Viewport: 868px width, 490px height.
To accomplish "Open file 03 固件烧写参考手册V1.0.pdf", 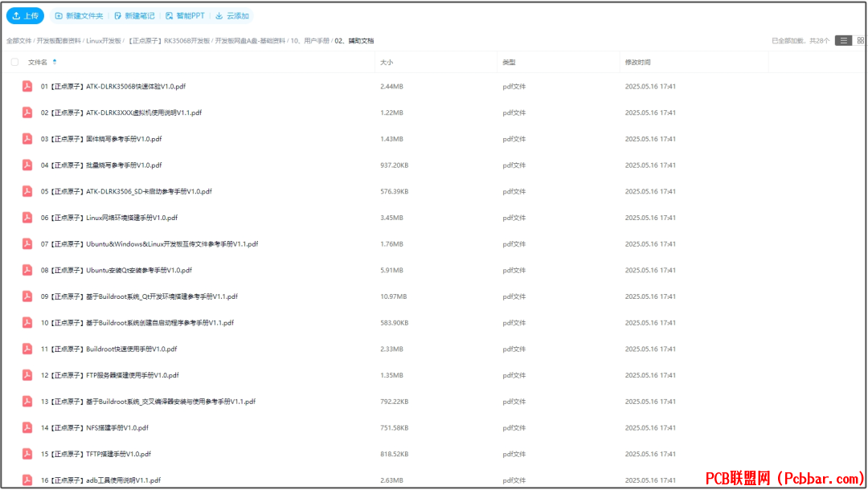I will [101, 139].
